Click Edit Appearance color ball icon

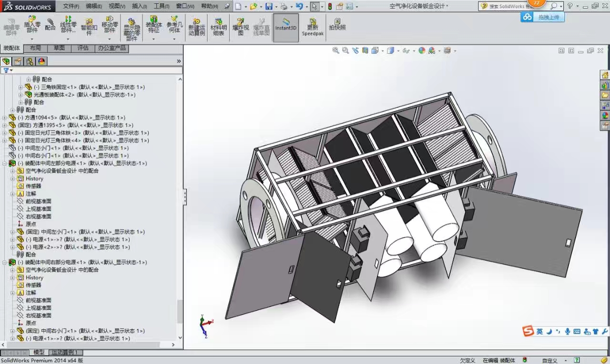tap(421, 51)
